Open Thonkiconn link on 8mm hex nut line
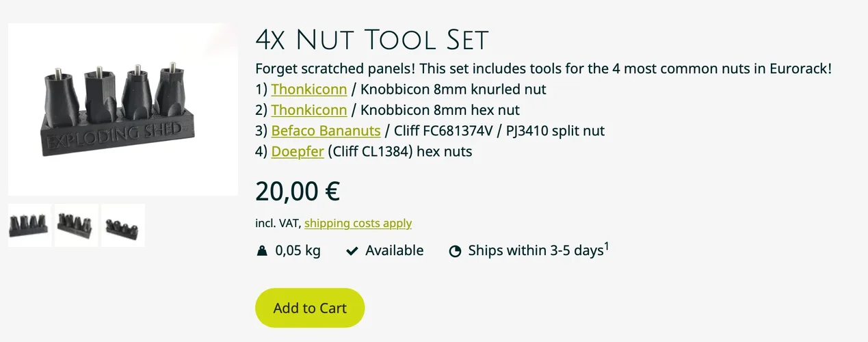Viewport: 868px width, 342px height. (309, 110)
